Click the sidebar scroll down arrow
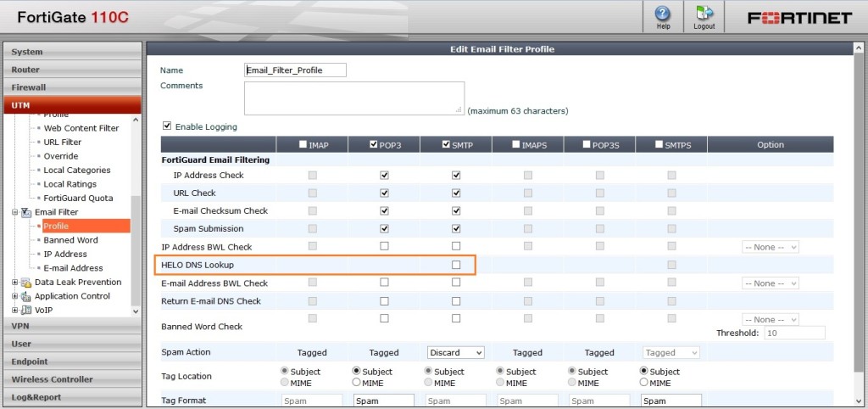Image resolution: width=868 pixels, height=409 pixels. click(136, 311)
